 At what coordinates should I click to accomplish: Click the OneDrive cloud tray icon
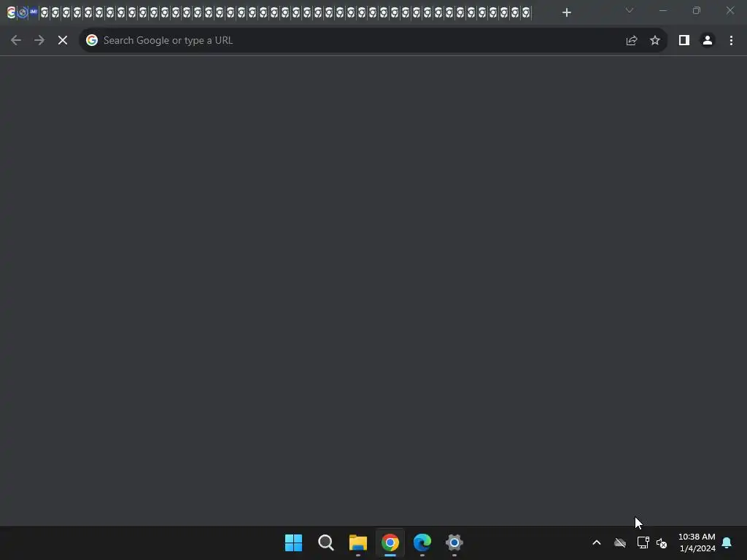[620, 542]
